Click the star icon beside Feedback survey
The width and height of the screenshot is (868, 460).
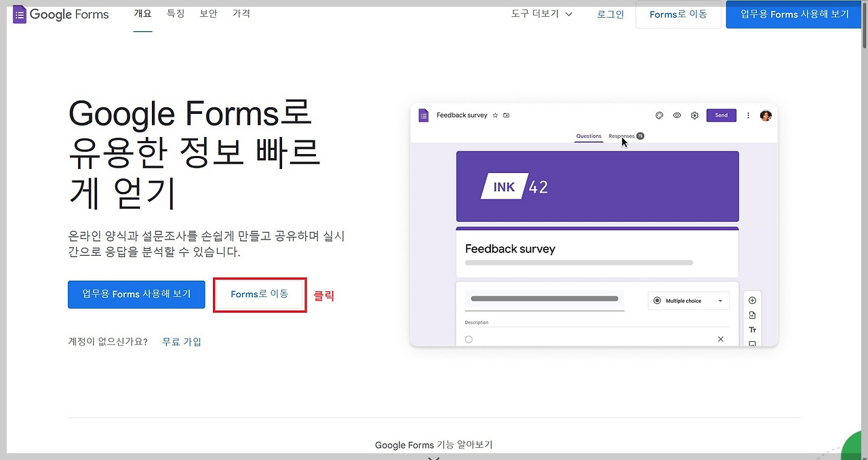coord(495,115)
